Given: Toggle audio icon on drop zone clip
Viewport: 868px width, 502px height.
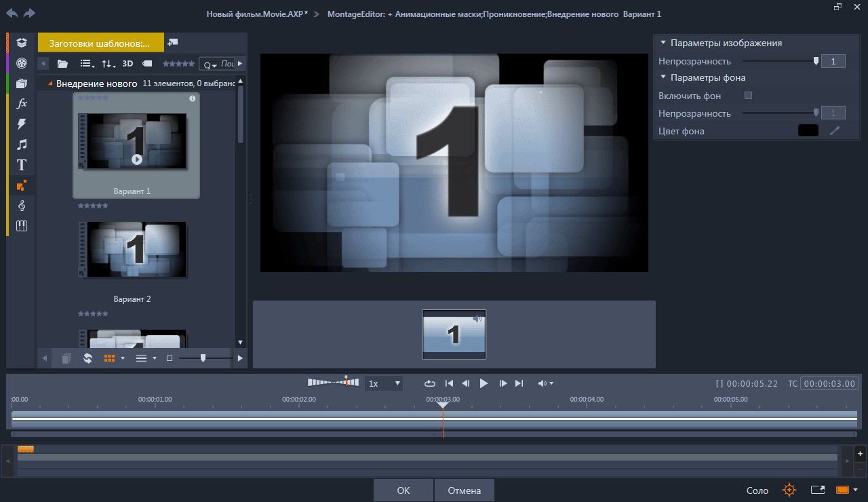Looking at the screenshot, I should tap(477, 318).
